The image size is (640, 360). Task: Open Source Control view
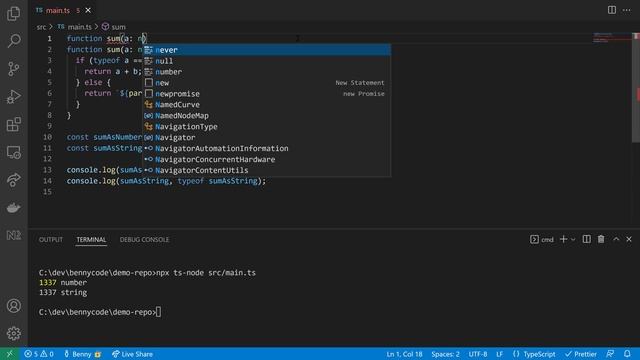coord(13,69)
